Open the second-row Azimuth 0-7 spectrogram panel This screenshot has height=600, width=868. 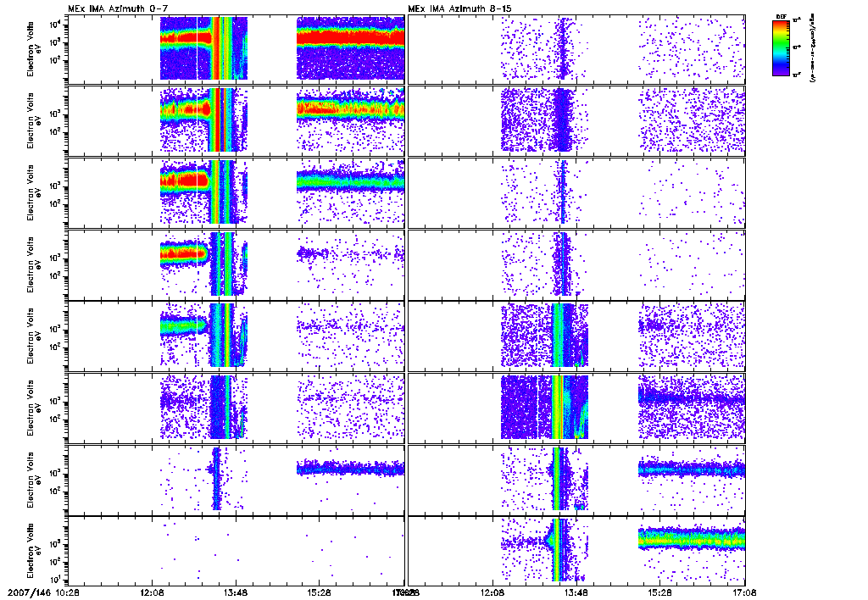[236, 120]
